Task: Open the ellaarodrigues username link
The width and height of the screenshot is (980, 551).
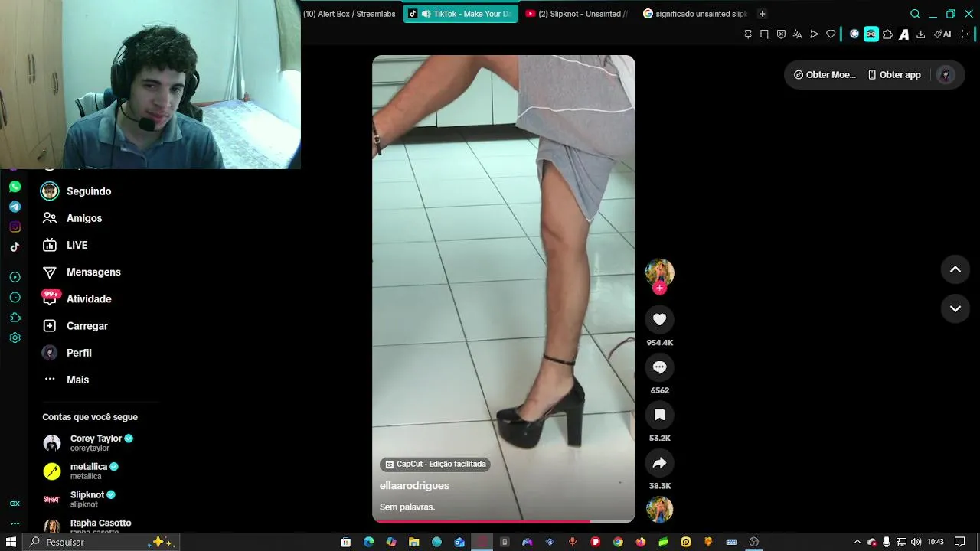Action: 414,486
